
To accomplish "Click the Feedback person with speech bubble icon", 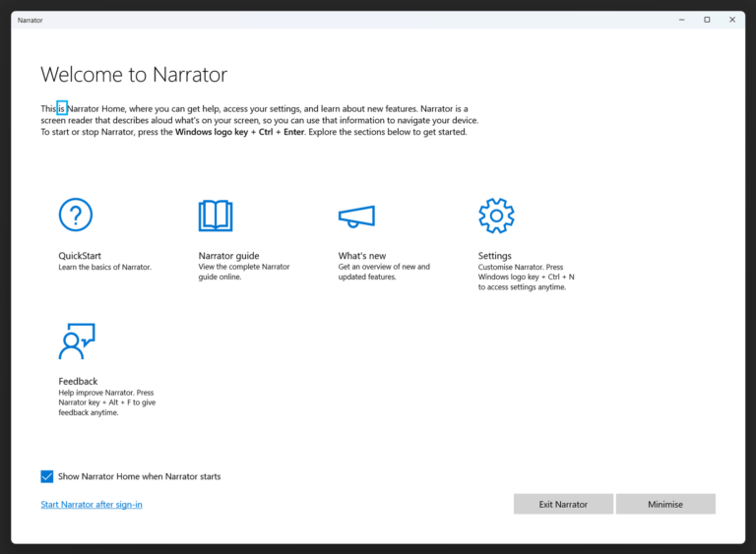I will (x=77, y=340).
